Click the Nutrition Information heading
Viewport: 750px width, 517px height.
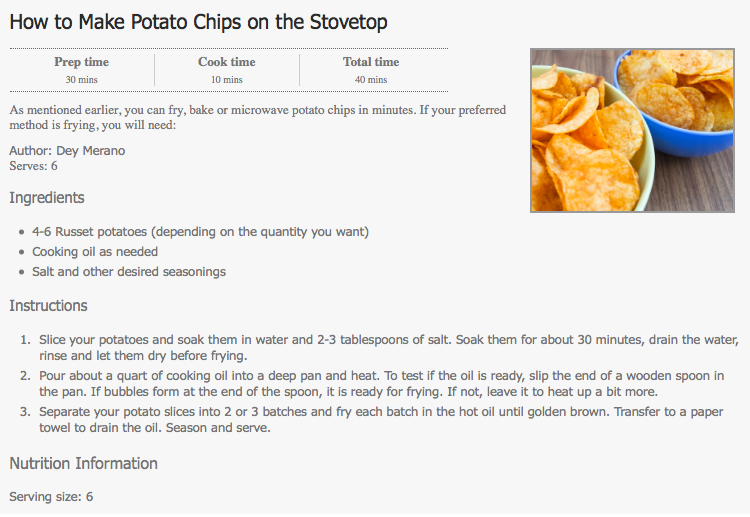83,464
